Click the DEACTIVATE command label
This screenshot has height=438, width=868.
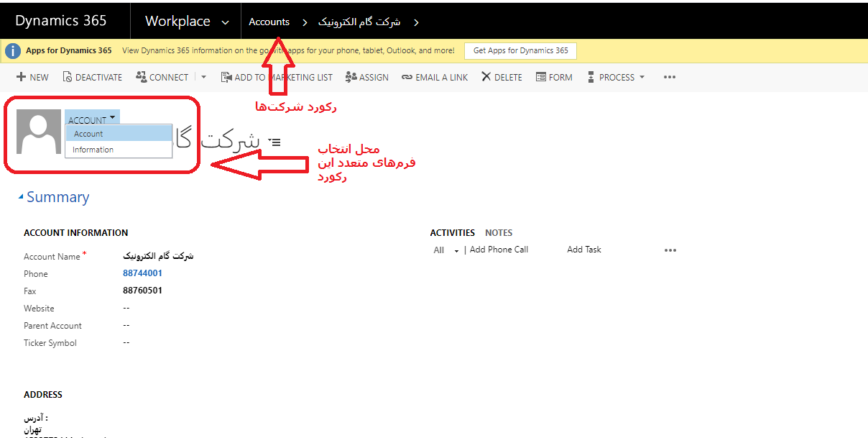pos(99,77)
